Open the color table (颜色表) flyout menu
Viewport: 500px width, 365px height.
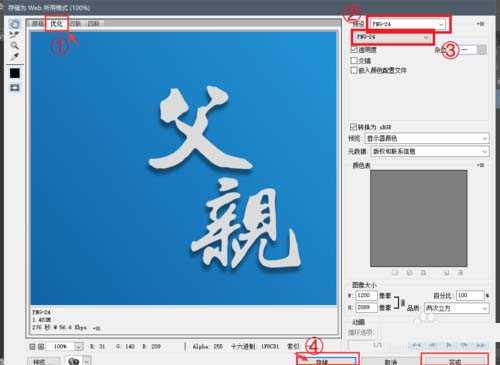(x=480, y=165)
